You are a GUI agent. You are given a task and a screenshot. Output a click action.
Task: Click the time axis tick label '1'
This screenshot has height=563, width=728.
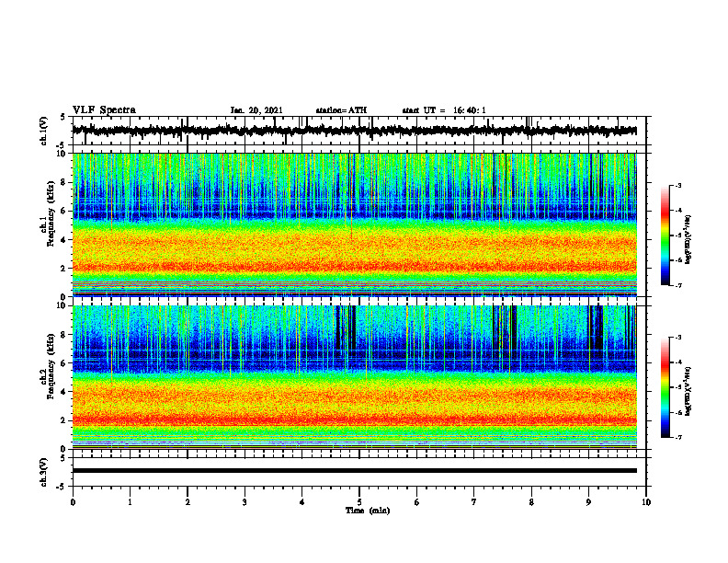coord(130,502)
